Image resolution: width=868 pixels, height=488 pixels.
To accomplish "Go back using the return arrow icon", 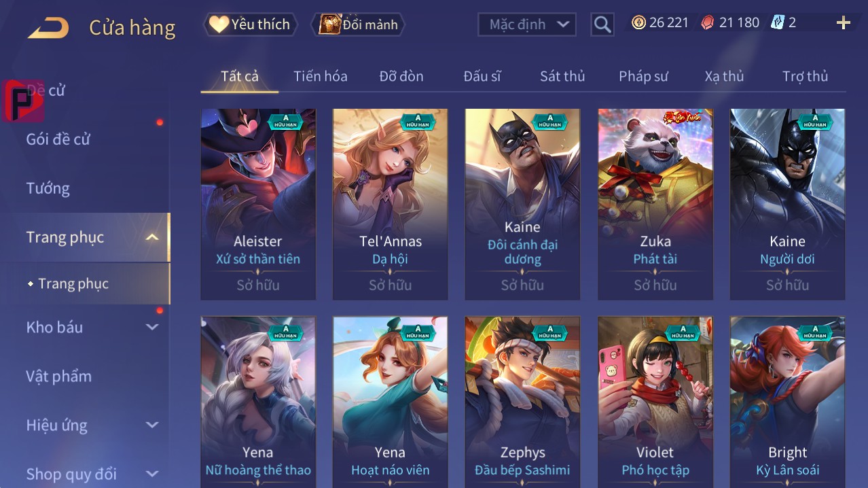I will [x=48, y=28].
